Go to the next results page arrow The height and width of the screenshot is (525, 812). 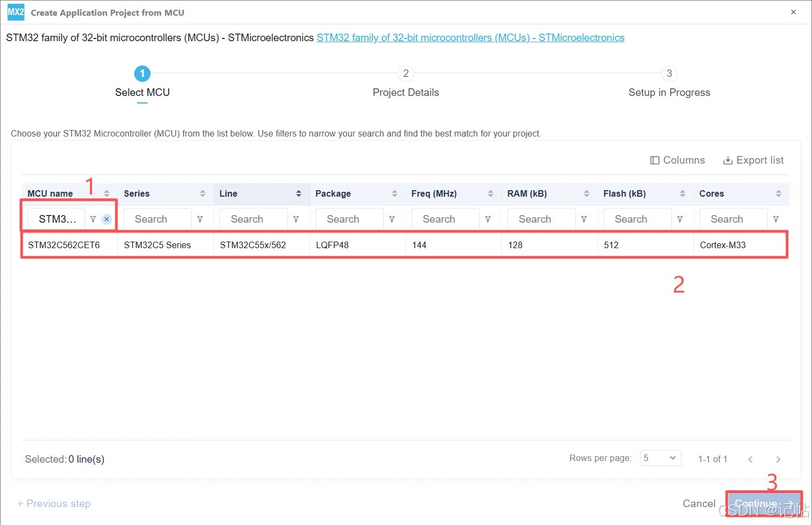tap(778, 459)
